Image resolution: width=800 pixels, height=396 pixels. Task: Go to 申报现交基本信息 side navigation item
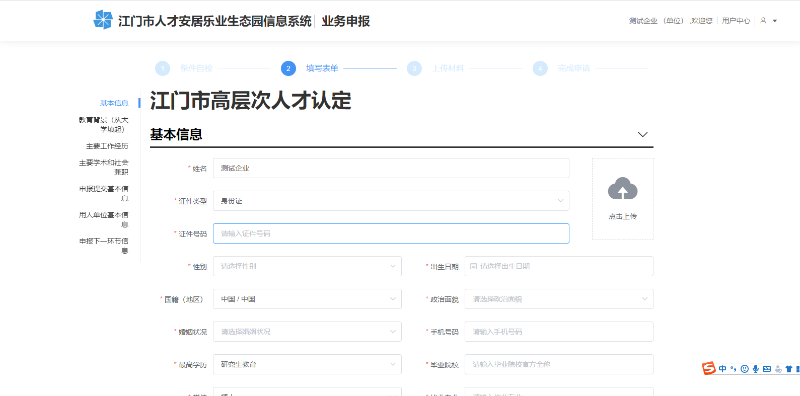(104, 193)
